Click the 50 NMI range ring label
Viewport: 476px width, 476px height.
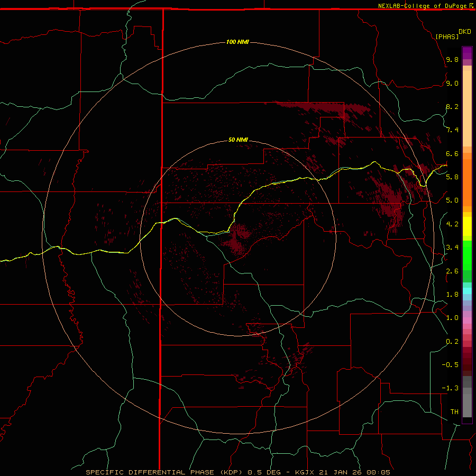(238, 140)
